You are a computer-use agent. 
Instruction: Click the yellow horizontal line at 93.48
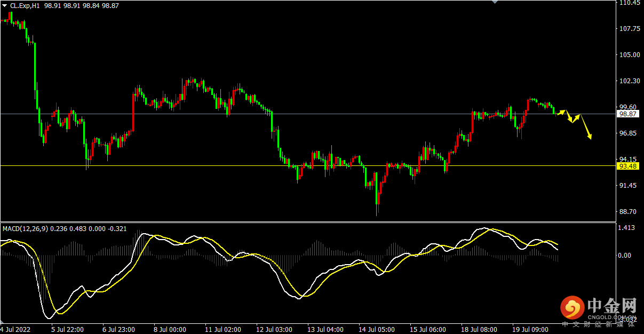[x=308, y=165]
